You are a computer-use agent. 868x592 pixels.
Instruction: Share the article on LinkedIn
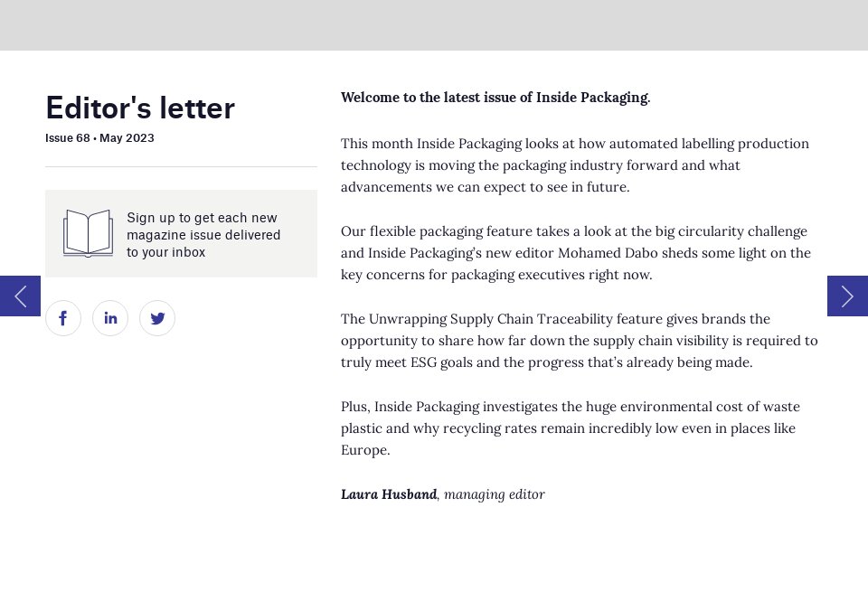(x=110, y=318)
